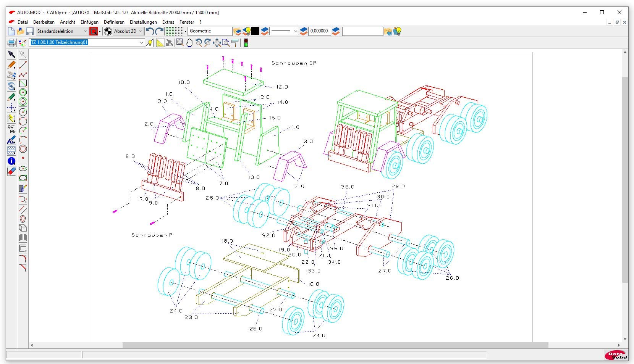Click the New document icon

tap(11, 31)
